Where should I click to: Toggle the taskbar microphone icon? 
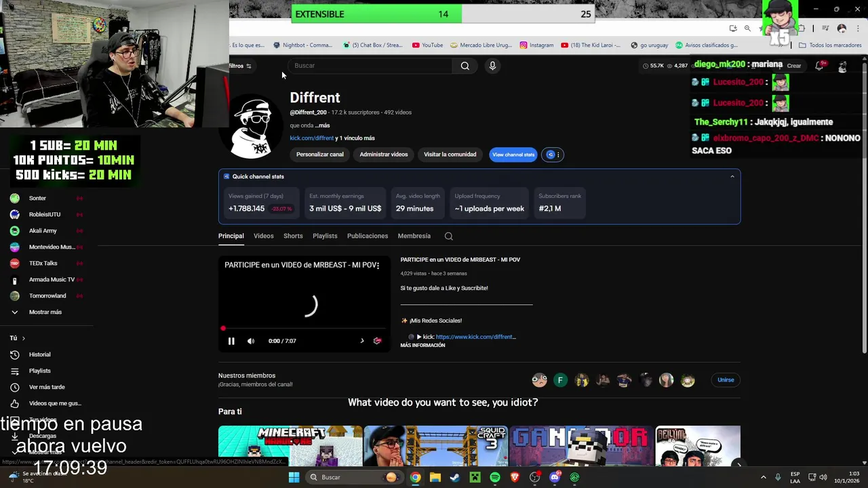tap(778, 477)
